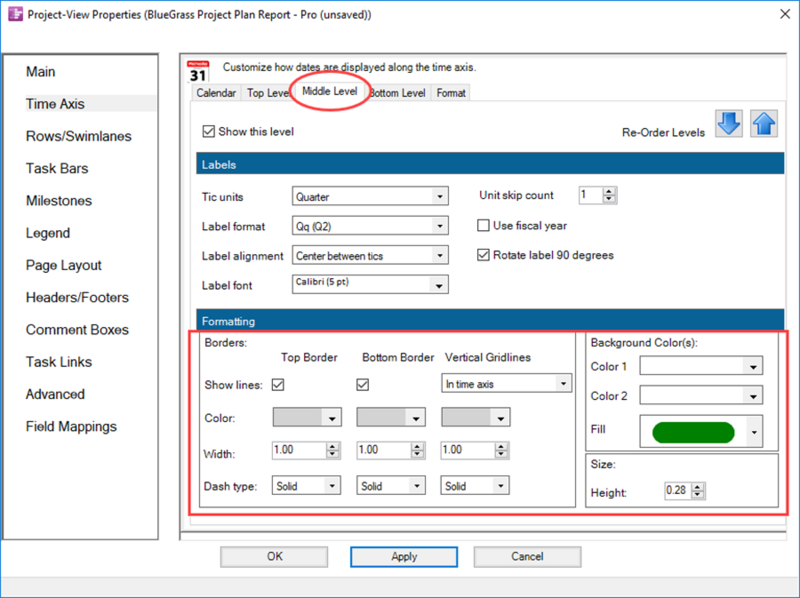Open the Tic units dropdown
The width and height of the screenshot is (800, 598).
tap(370, 196)
